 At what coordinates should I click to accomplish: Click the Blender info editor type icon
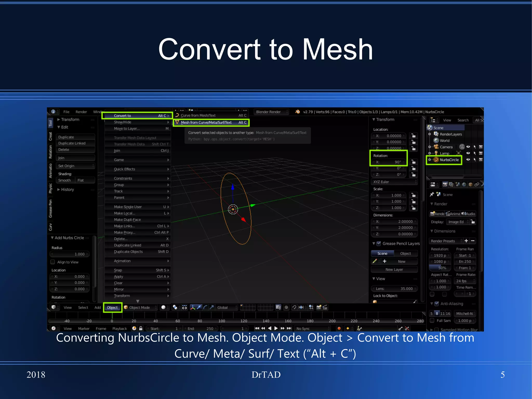(x=53, y=112)
